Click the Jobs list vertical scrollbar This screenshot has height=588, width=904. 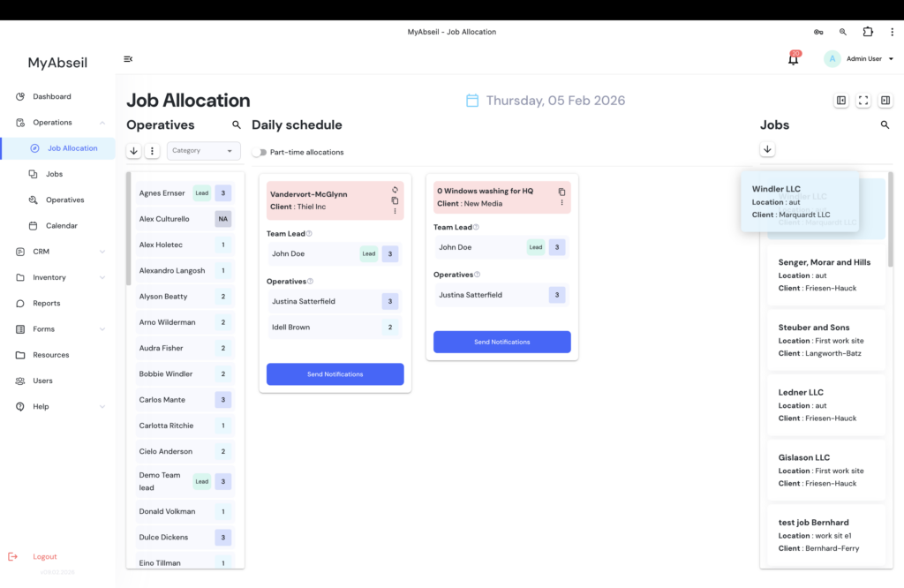tap(890, 212)
